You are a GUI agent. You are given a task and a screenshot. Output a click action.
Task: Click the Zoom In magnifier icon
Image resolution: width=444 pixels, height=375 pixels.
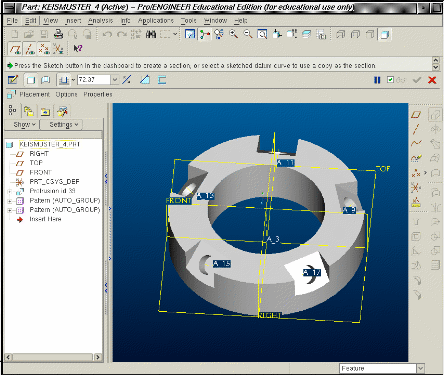tap(233, 34)
